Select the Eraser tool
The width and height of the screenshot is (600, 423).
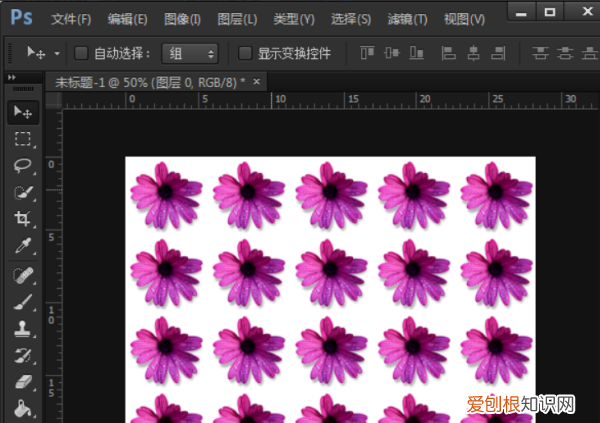tap(23, 382)
